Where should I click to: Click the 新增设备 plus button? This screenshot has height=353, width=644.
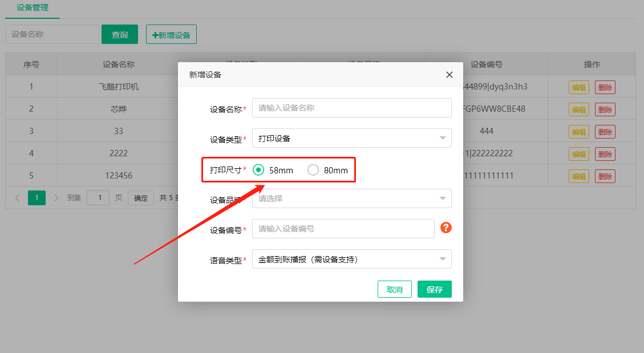[171, 34]
